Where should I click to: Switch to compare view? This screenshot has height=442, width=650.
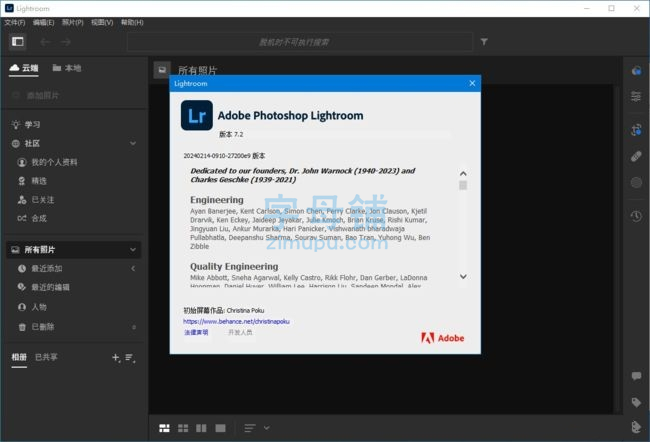pos(201,428)
